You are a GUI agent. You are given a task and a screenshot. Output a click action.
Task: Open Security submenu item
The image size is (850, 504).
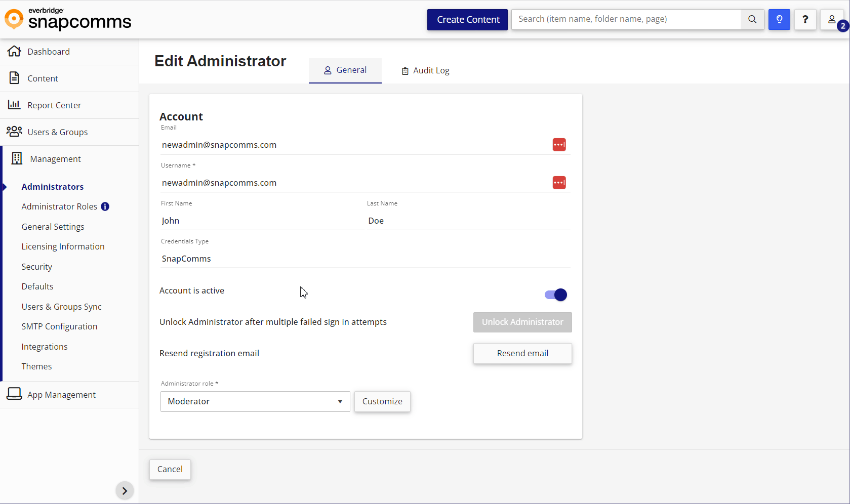(36, 267)
